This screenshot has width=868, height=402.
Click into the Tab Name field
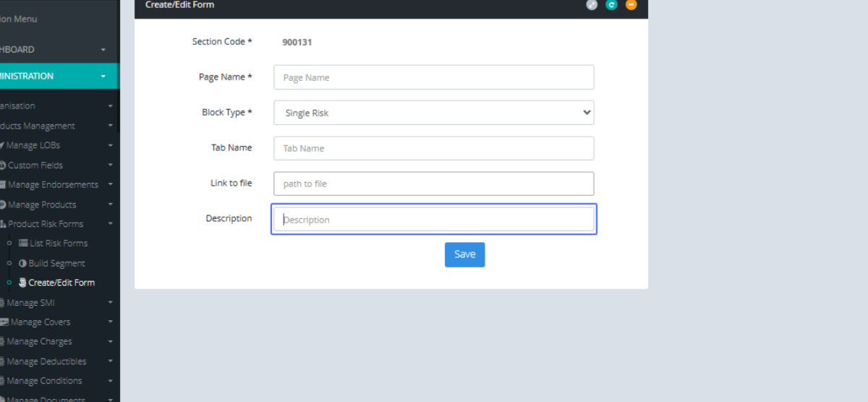tap(433, 148)
